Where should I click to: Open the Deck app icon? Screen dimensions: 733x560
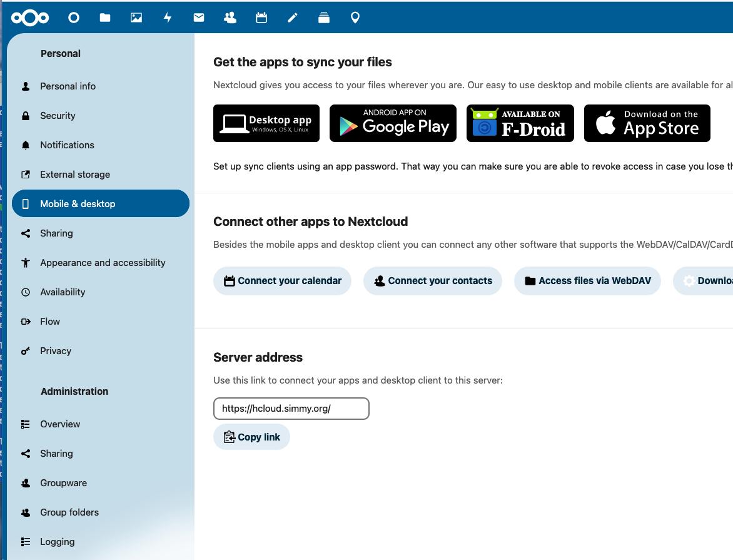pyautogui.click(x=324, y=18)
